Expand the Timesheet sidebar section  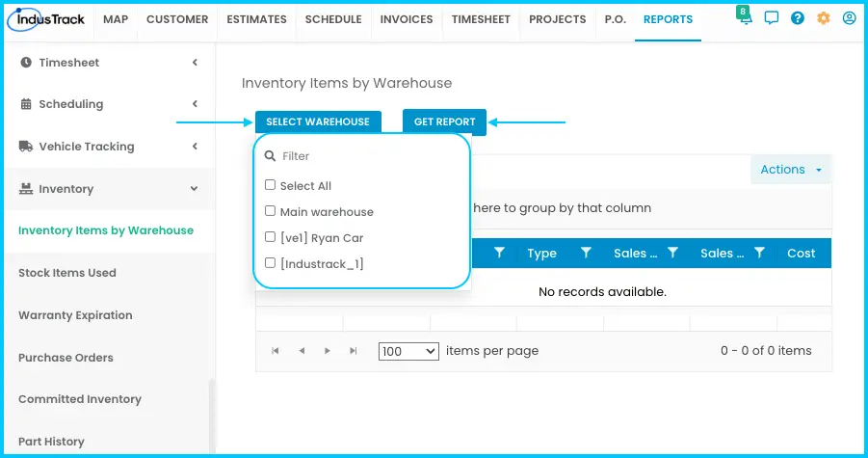110,63
